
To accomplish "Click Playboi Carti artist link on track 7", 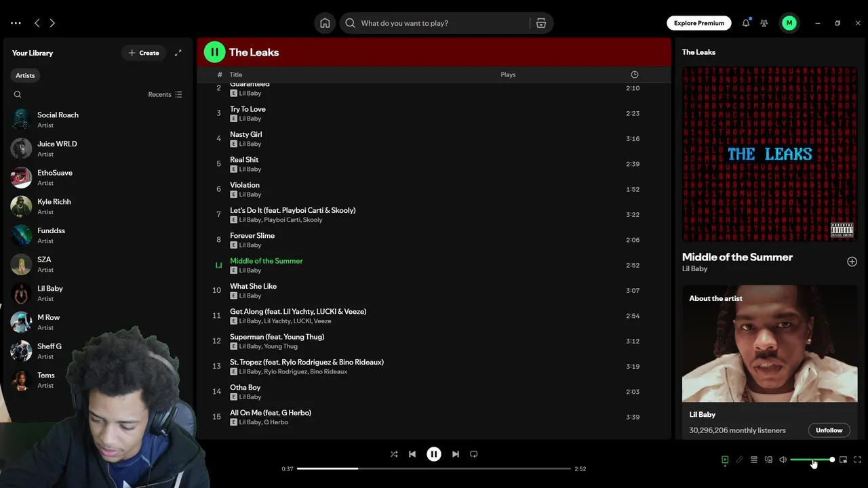I will click(x=281, y=220).
